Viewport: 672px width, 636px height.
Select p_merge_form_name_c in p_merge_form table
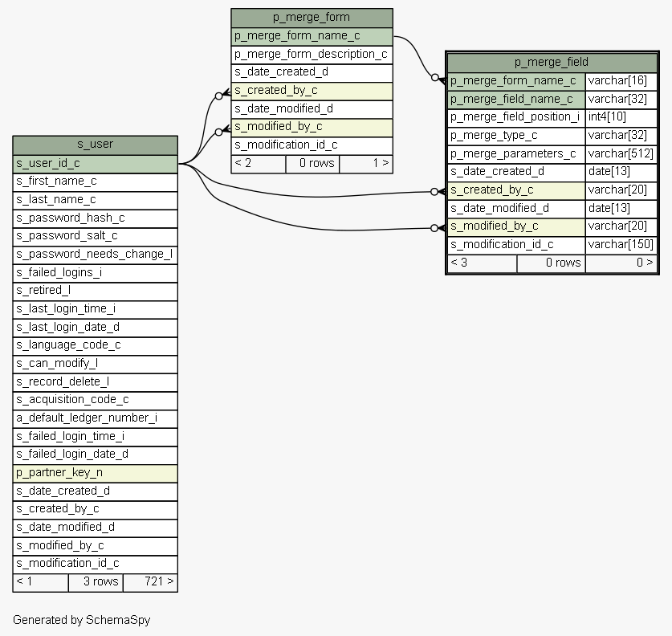312,36
